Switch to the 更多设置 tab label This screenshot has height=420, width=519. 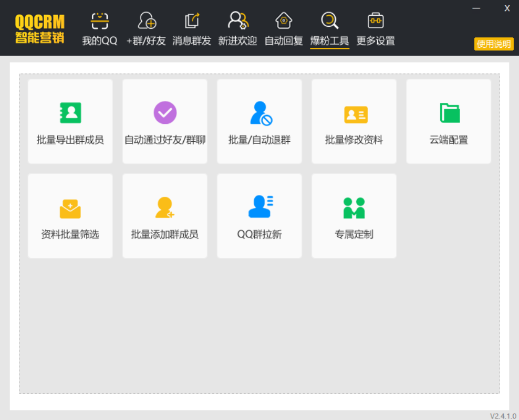pyautogui.click(x=376, y=41)
